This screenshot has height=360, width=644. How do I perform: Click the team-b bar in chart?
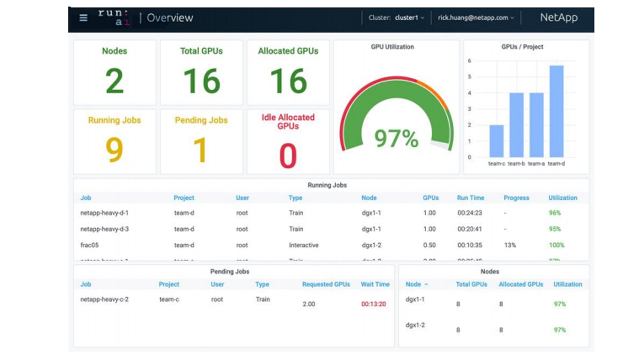coord(516,125)
